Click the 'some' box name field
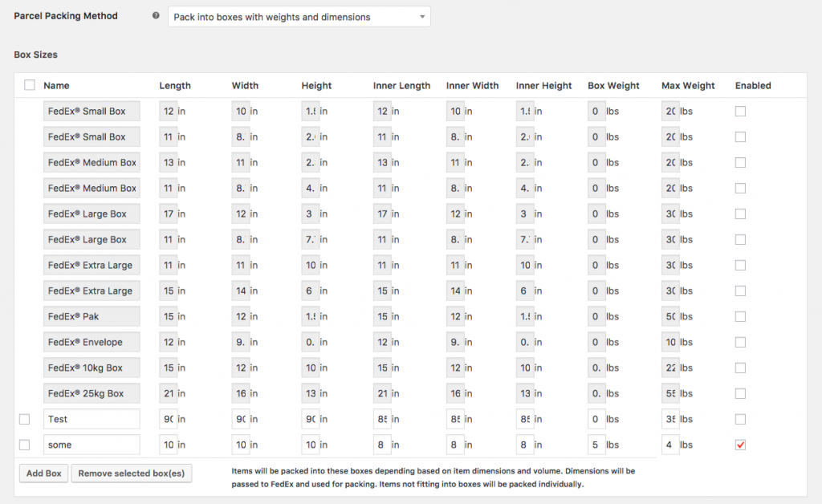This screenshot has height=504, width=822. pyautogui.click(x=91, y=445)
